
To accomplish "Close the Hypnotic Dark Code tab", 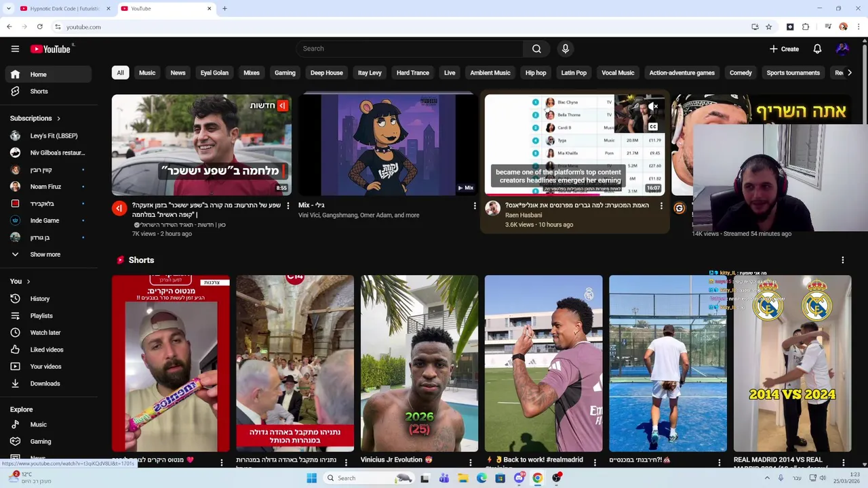I will 108,8.
